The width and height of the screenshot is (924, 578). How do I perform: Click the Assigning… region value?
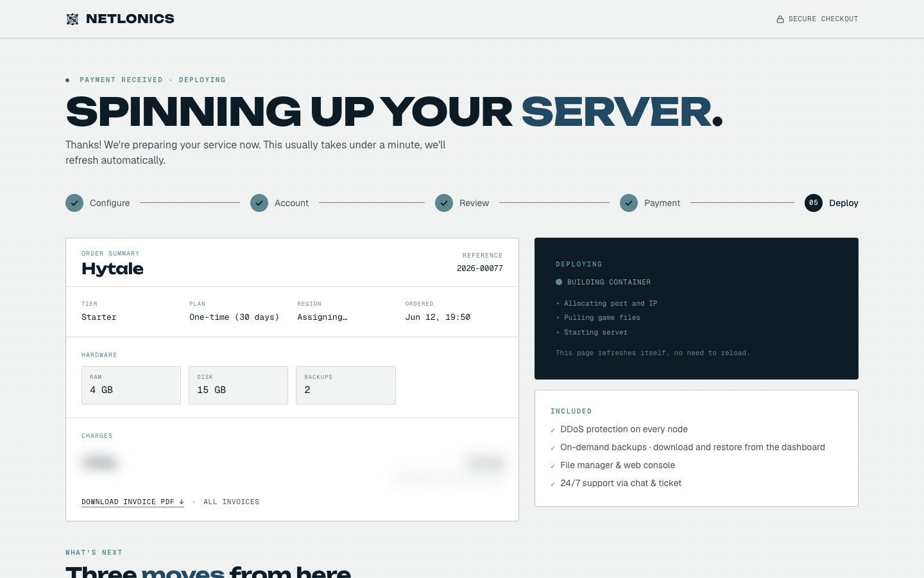(322, 317)
